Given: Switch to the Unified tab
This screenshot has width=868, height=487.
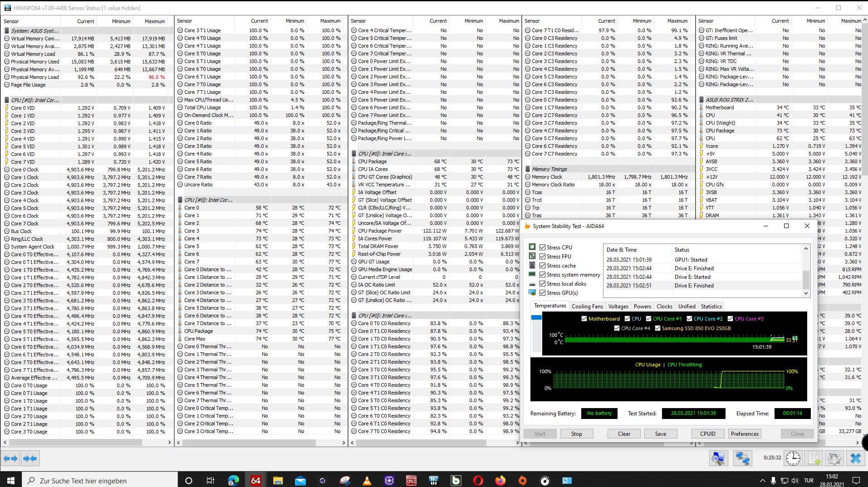Looking at the screenshot, I should (x=687, y=306).
